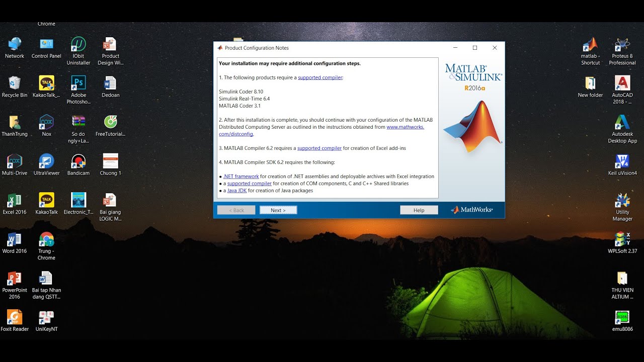Open the Java JDK link
The width and height of the screenshot is (644, 362).
click(x=236, y=191)
